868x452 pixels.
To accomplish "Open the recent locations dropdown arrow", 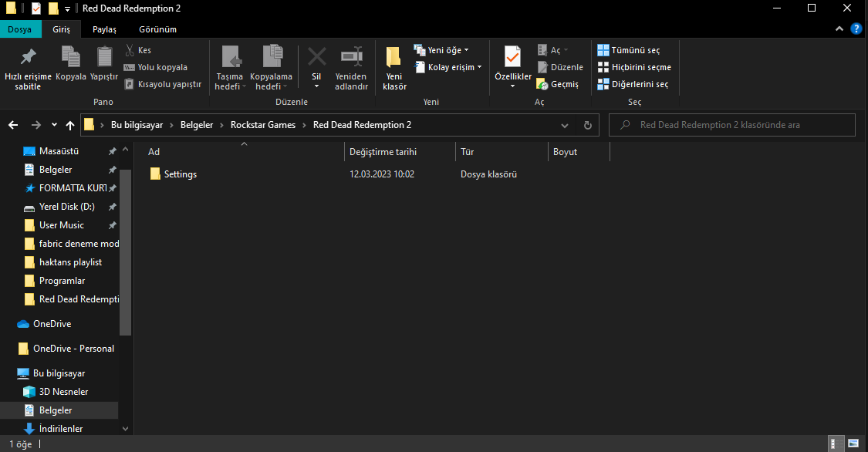I will [x=54, y=125].
